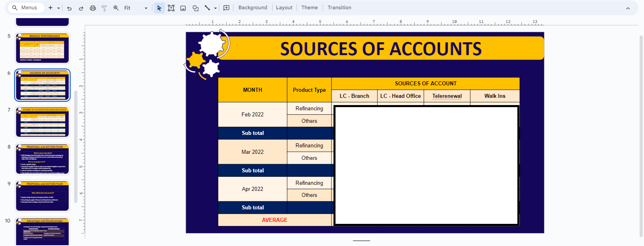The height and width of the screenshot is (246, 644).
Task: Select slide 8 Proposal and Action Plan thumbnail
Action: click(x=42, y=159)
